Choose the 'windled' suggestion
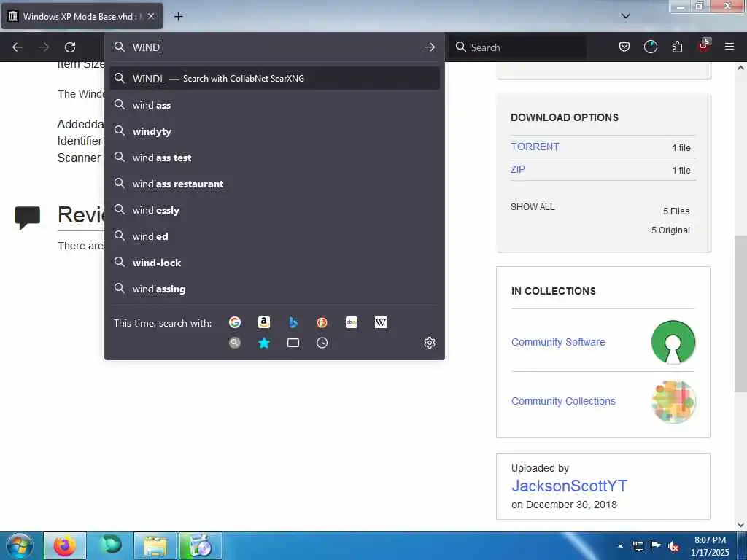The image size is (747, 560). (x=274, y=236)
